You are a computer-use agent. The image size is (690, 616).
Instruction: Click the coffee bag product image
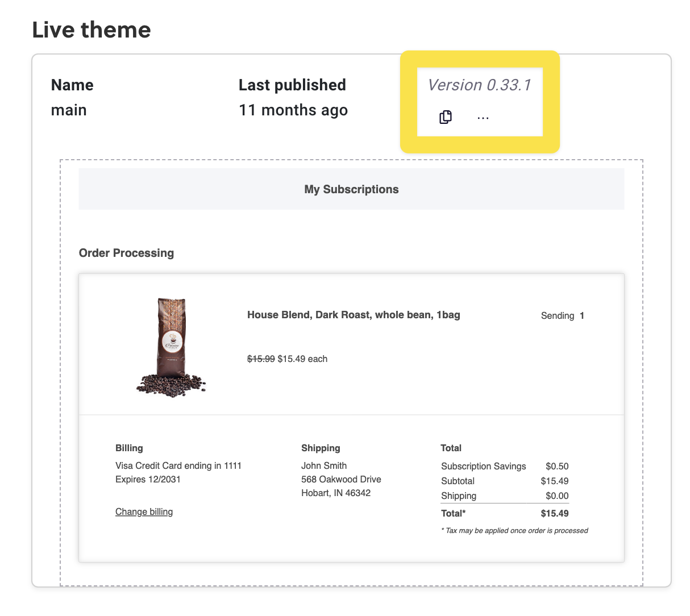(171, 346)
